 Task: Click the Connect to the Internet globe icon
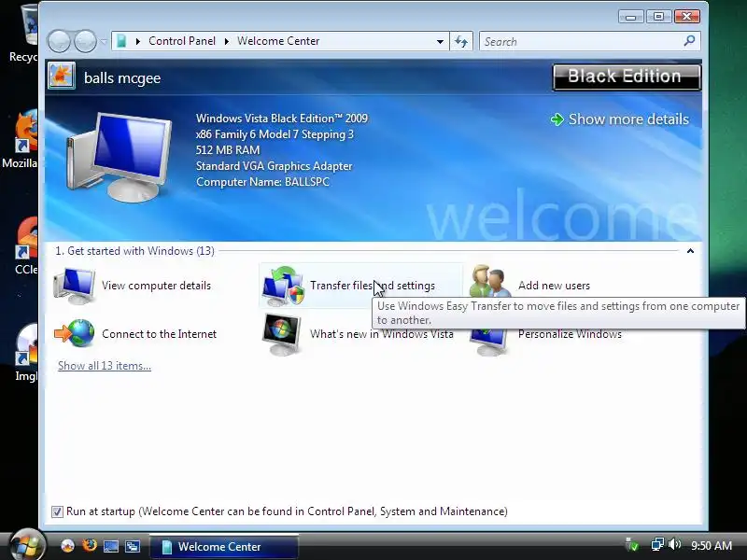(75, 333)
